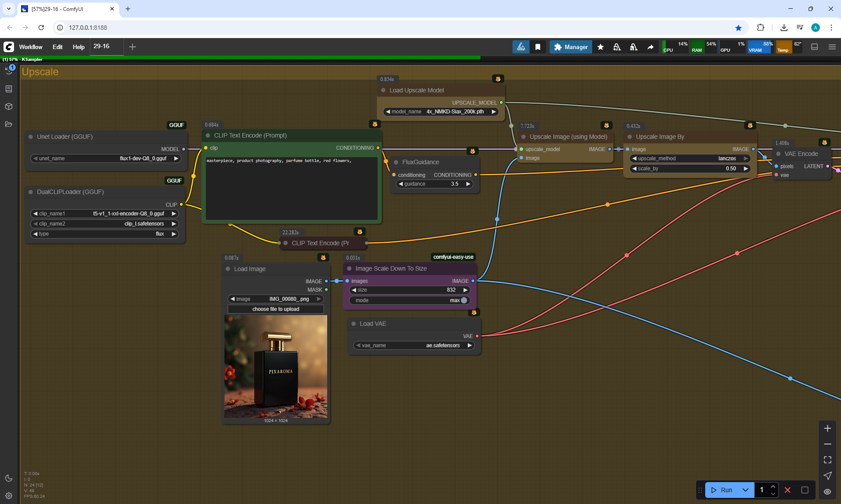This screenshot has height=504, width=841.
Task: Click the star favorites icon in toolbar
Action: coord(601,47)
